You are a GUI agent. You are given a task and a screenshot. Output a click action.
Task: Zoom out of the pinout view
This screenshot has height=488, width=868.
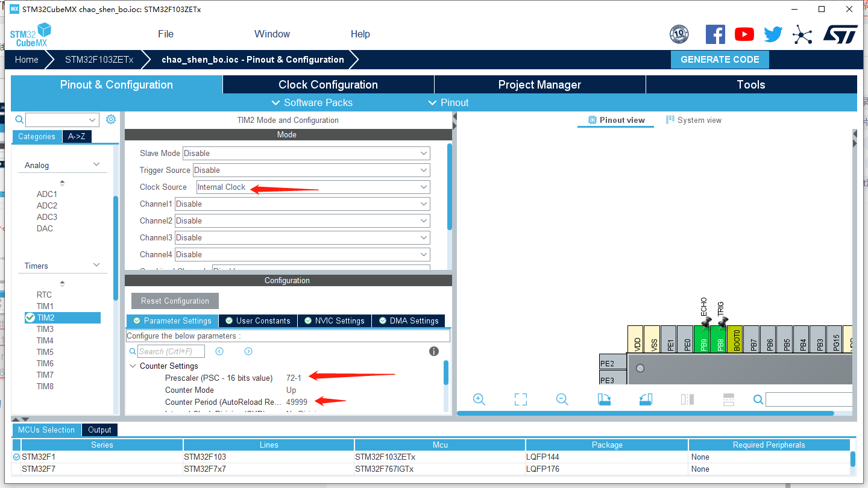pyautogui.click(x=562, y=399)
